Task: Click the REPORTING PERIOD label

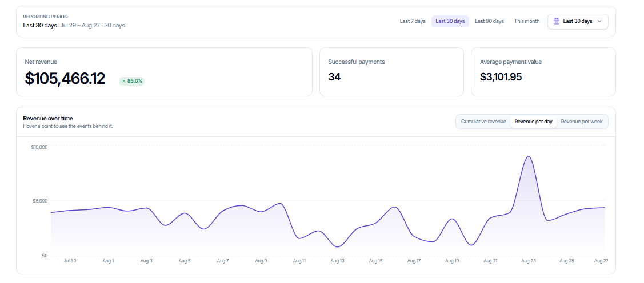Action: pos(46,17)
